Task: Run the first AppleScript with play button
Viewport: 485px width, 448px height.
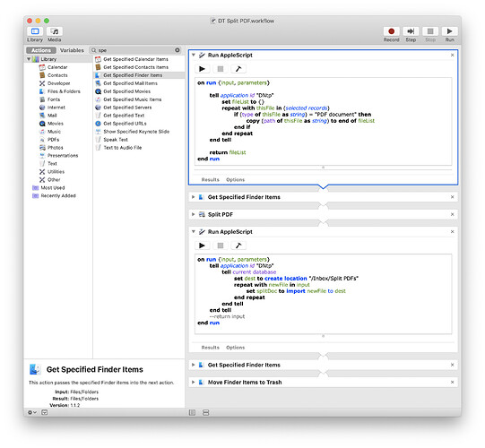Action: point(203,69)
